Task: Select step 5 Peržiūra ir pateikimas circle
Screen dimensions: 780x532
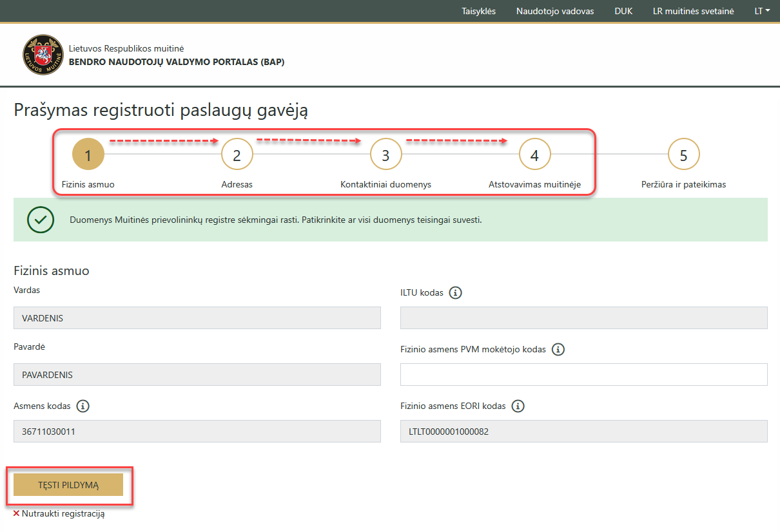Action: 683,154
